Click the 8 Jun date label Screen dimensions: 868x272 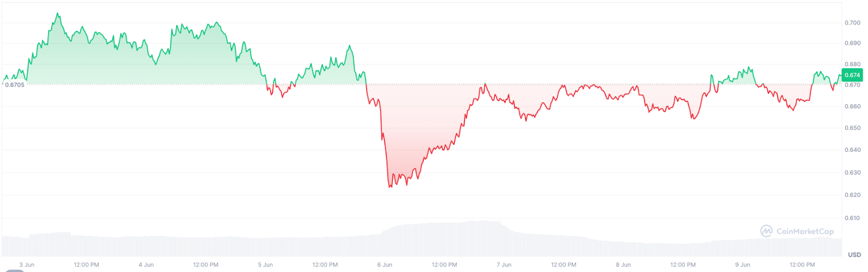click(623, 265)
